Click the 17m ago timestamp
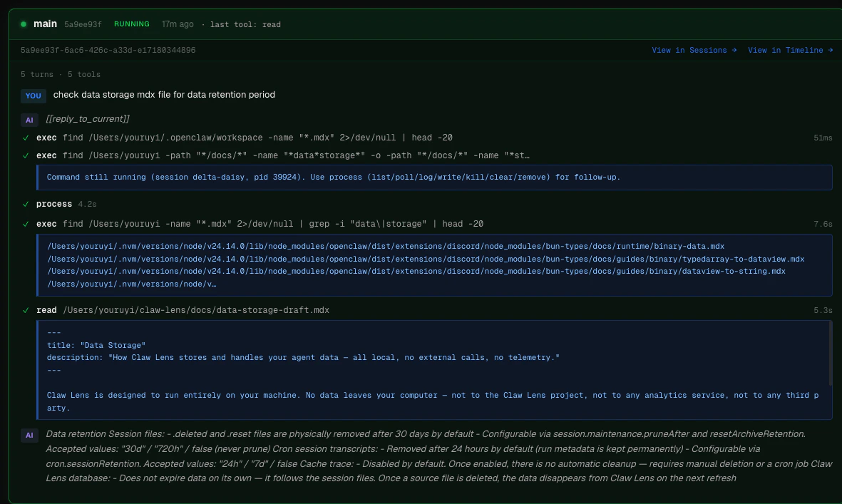 178,24
